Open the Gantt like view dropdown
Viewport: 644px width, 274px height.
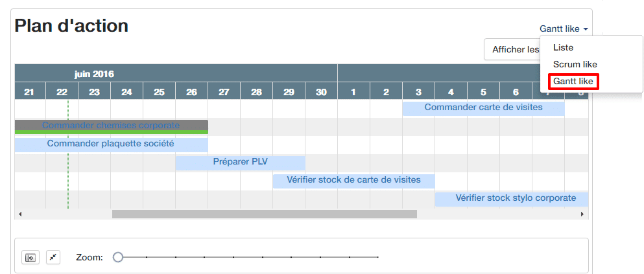click(564, 29)
